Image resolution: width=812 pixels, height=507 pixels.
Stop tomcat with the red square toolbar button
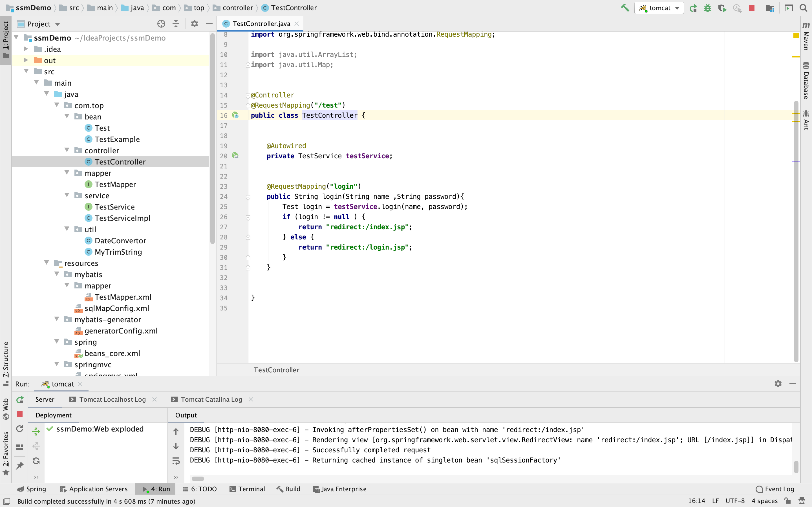752,8
